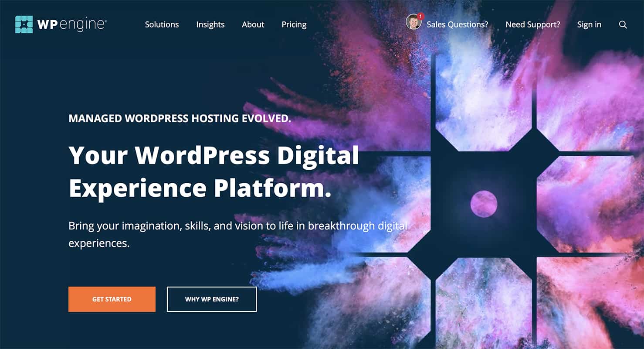The image size is (644, 349).
Task: Open the Insights menu
Action: (x=210, y=24)
